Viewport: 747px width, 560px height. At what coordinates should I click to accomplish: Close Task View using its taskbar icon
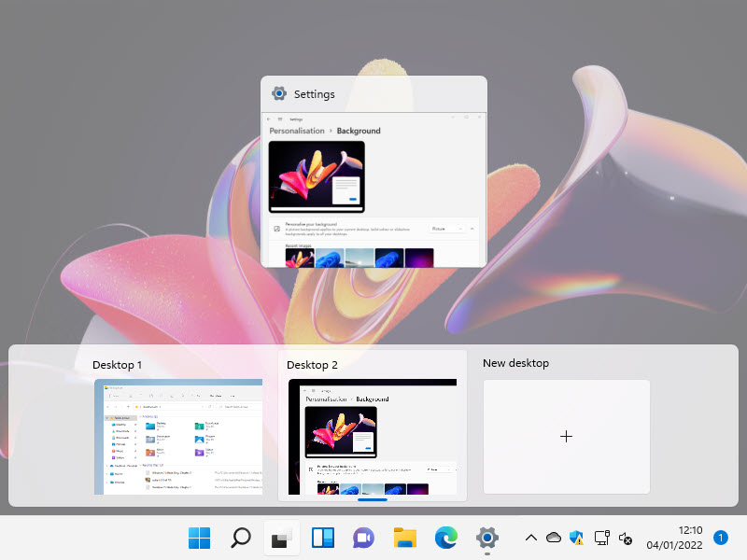coord(281,538)
